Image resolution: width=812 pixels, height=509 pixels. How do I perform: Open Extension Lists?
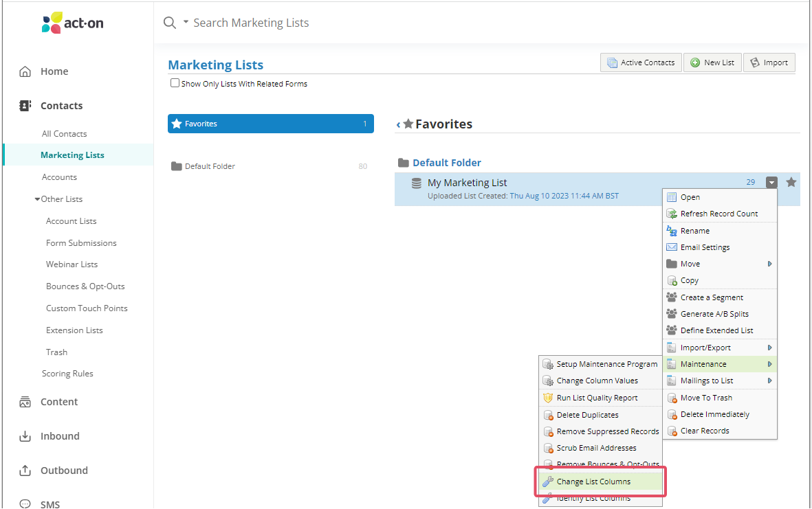point(74,330)
